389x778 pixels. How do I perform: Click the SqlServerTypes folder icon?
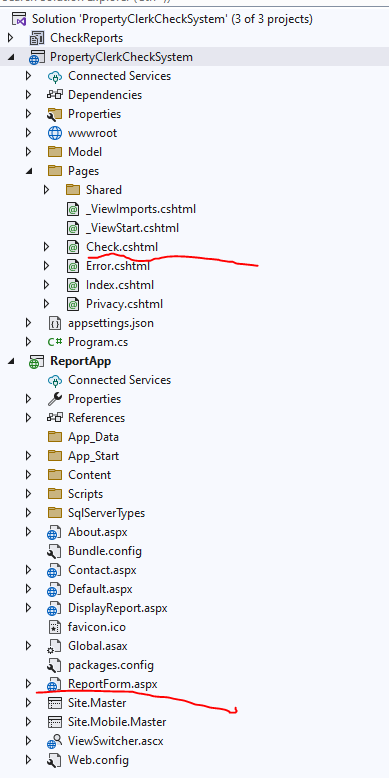point(55,513)
